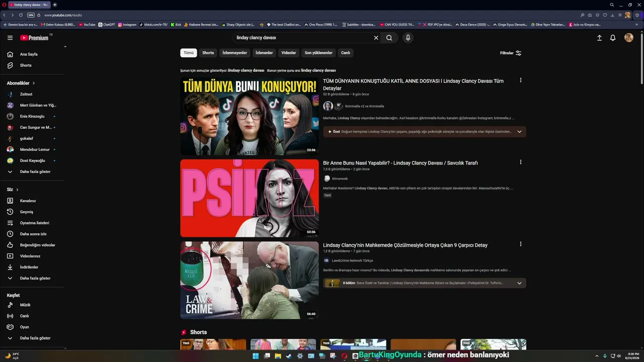Open Filtreler search filters
The width and height of the screenshot is (644, 362).
click(511, 53)
